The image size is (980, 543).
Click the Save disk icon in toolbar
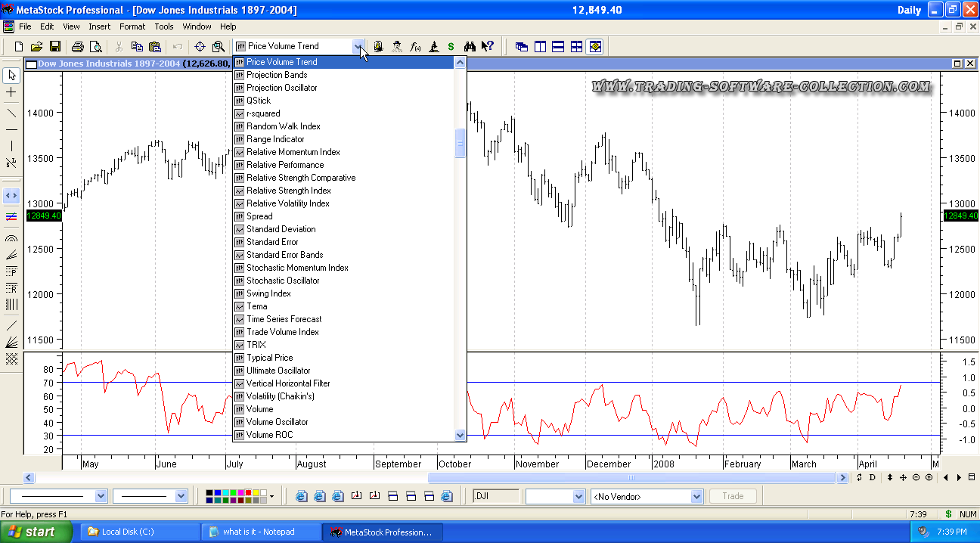point(54,47)
